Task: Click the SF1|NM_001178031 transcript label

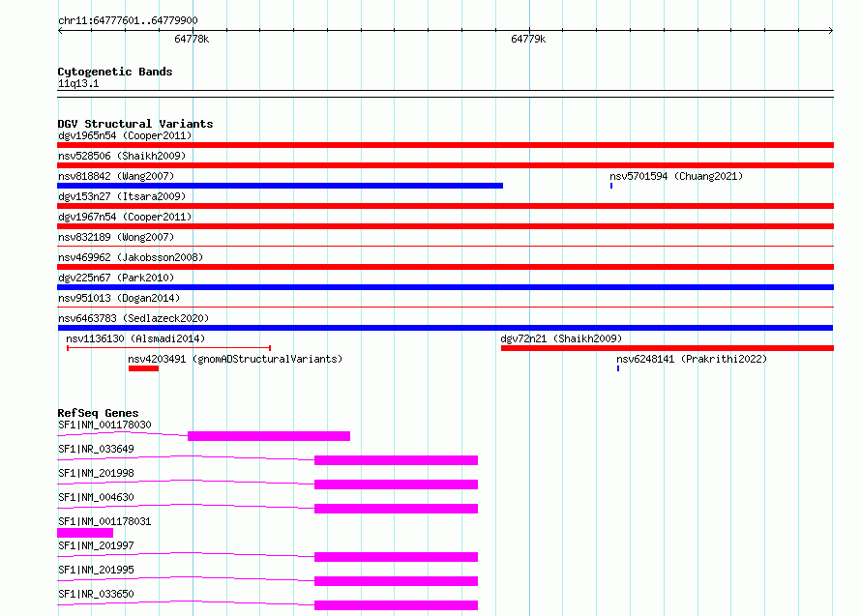Action: tap(104, 521)
